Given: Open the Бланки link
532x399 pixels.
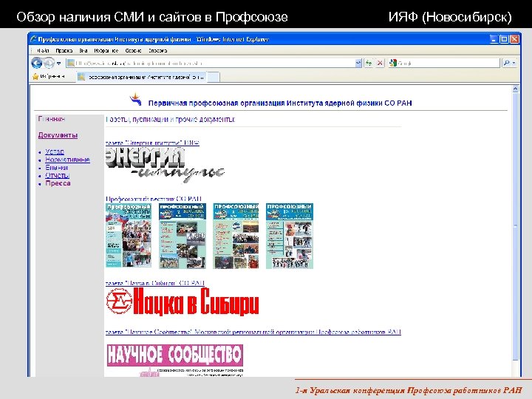Looking at the screenshot, I should (x=57, y=167).
